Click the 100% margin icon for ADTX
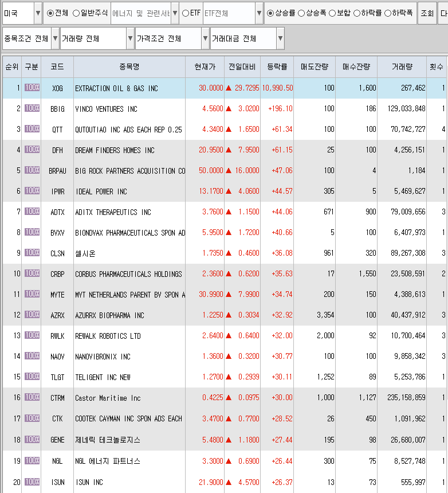The width and height of the screenshot is (448, 493). [32, 212]
